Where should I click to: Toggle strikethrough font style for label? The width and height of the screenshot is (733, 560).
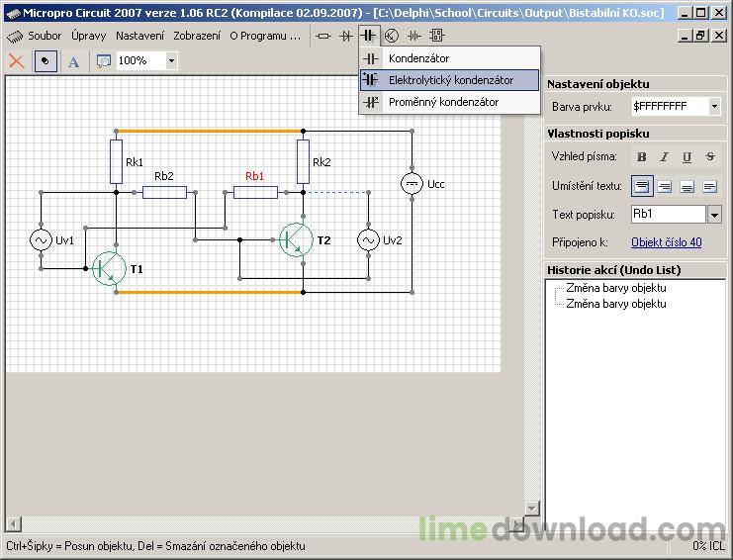[x=709, y=156]
